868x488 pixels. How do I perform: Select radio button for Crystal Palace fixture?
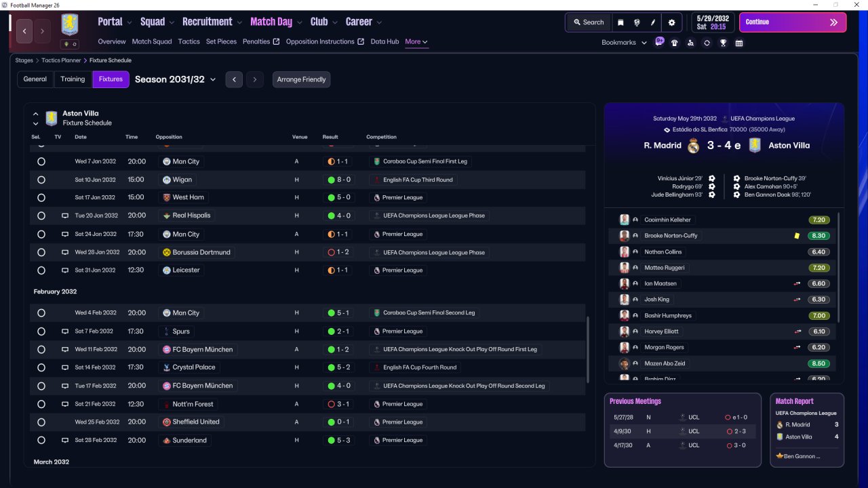pos(41,367)
